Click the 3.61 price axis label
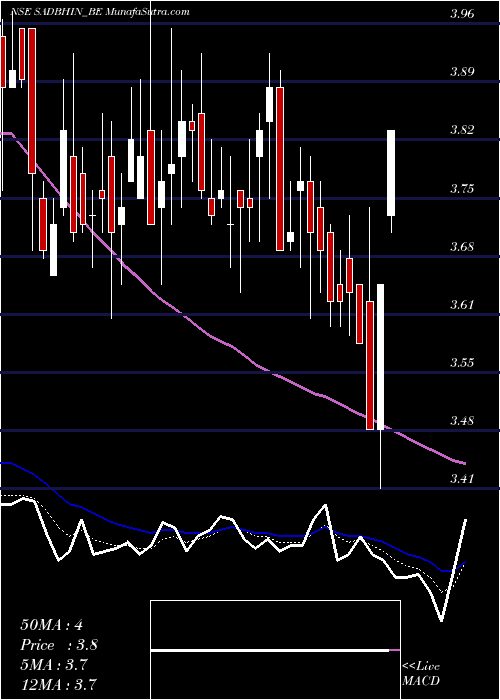The height and width of the screenshot is (700, 500). [x=462, y=304]
